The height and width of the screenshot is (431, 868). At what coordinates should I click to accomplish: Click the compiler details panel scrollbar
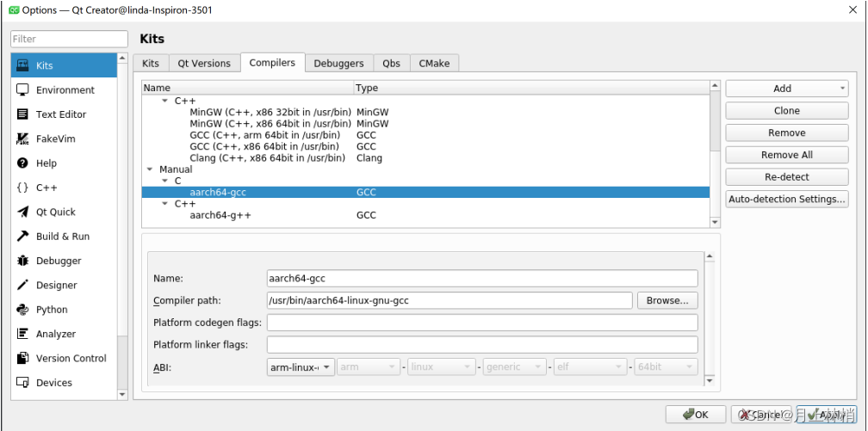click(710, 318)
